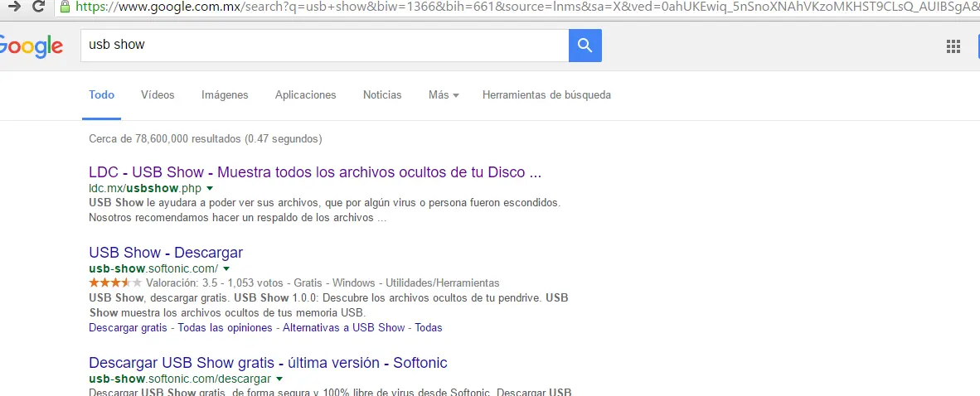Reload the page with the refresh icon
This screenshot has width=980, height=396.
[38, 7]
